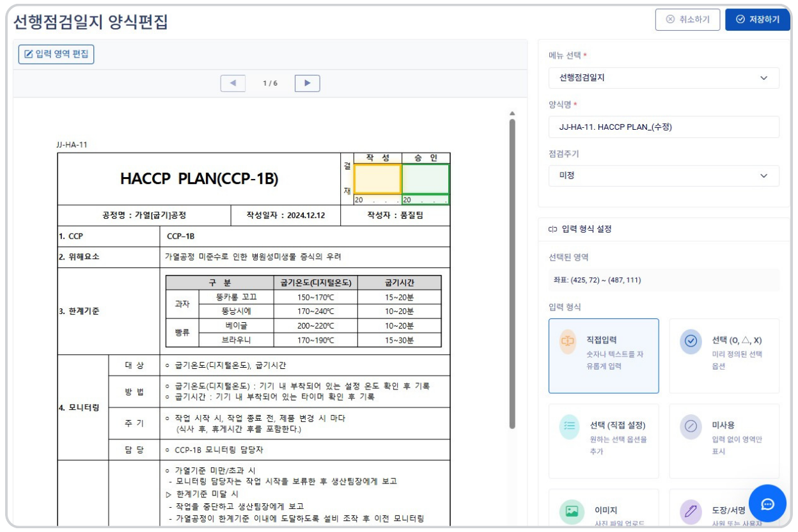Click the checkmark circle selection icon

(691, 341)
